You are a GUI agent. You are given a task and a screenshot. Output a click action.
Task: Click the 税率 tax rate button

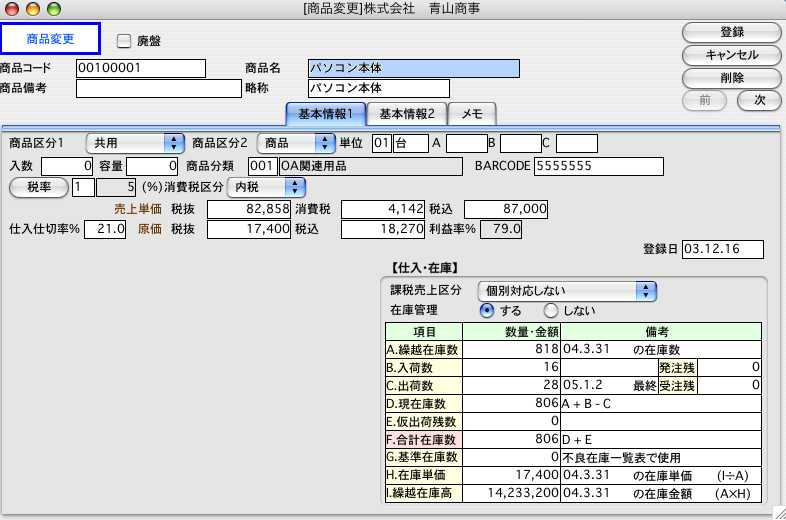click(x=38, y=186)
